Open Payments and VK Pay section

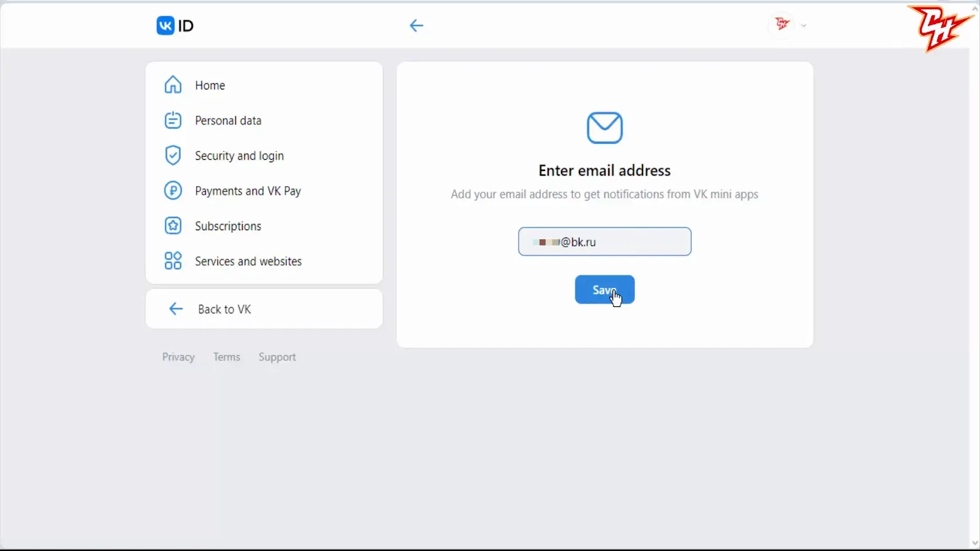(x=264, y=191)
